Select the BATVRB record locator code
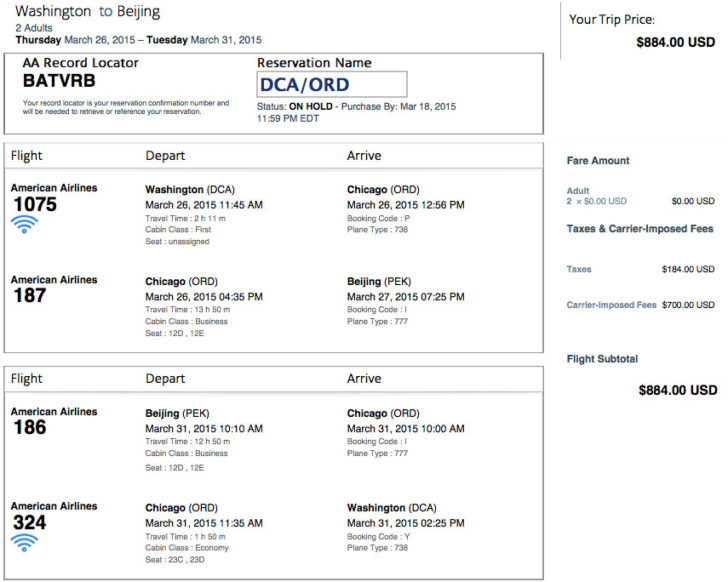The image size is (728, 582). 59,81
